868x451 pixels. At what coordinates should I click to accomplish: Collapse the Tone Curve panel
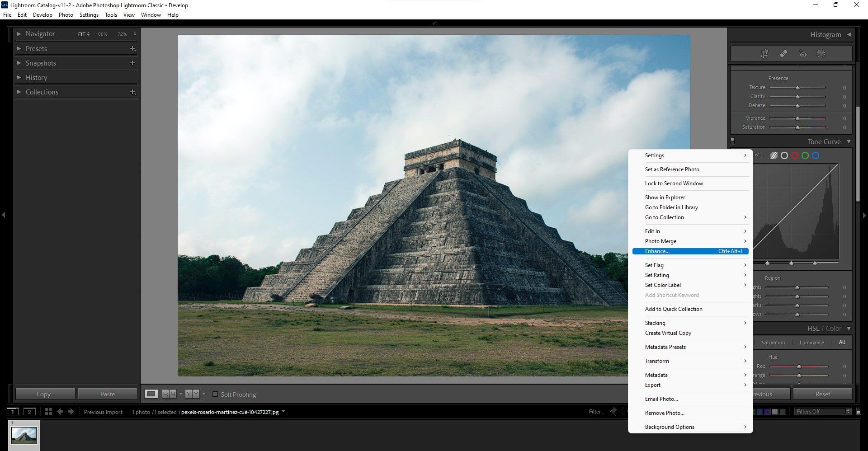click(x=849, y=141)
